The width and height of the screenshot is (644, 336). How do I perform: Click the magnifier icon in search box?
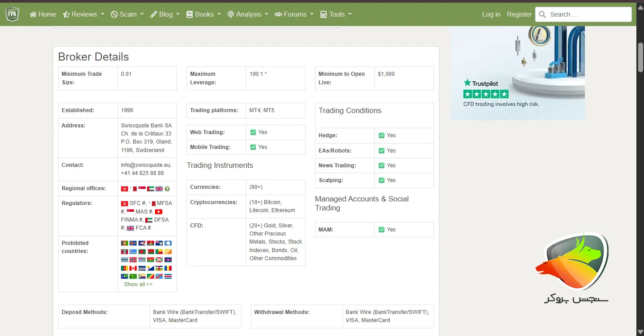(542, 14)
